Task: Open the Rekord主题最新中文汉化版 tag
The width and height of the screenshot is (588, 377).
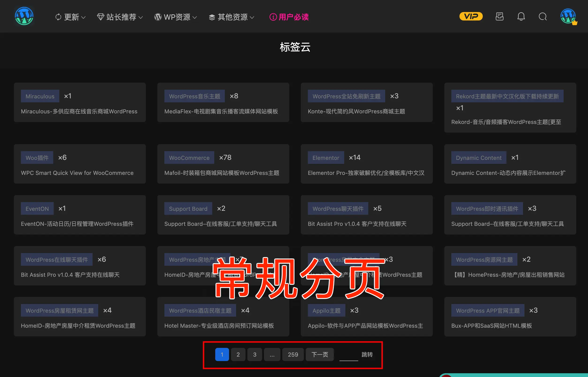Action: [x=507, y=96]
